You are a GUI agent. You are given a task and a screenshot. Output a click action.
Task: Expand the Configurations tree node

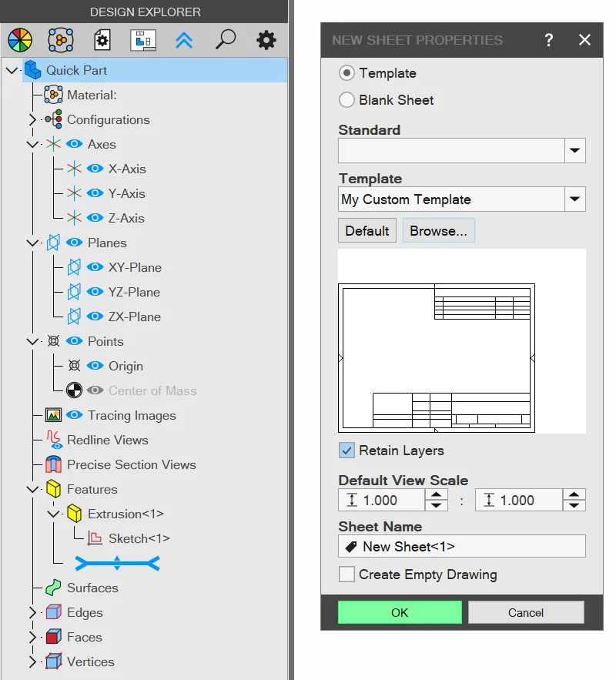[x=32, y=119]
